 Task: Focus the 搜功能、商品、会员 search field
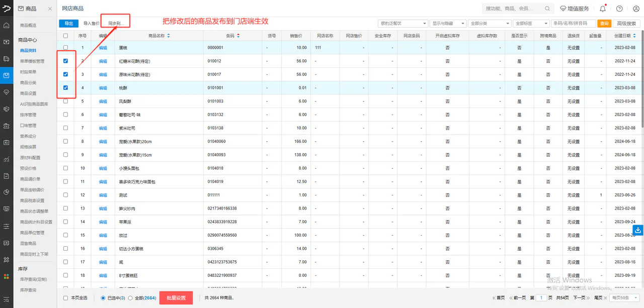tap(512, 9)
